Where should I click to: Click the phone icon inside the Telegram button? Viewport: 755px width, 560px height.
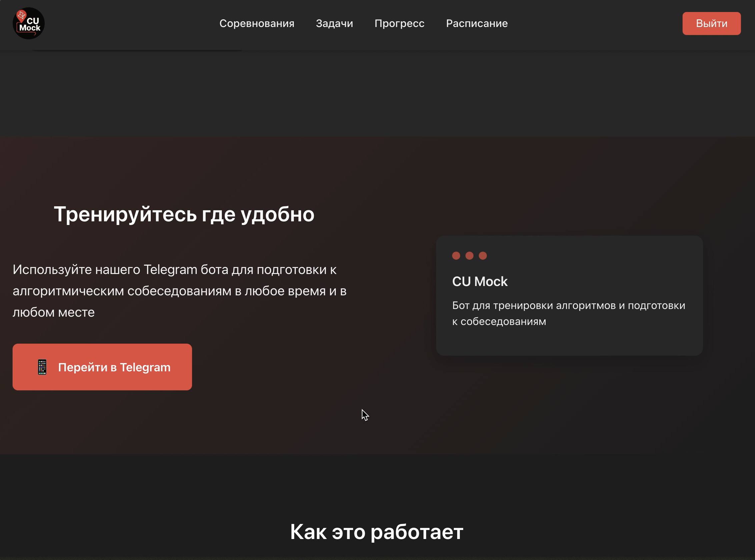tap(42, 367)
